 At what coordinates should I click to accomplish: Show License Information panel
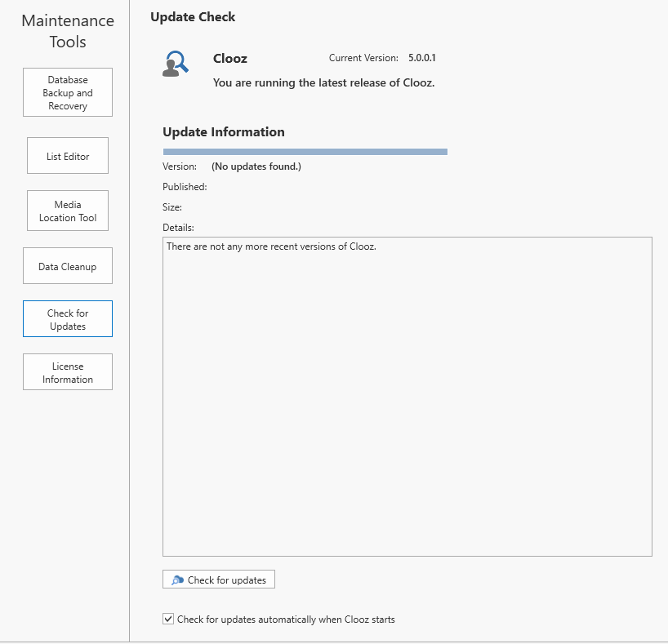pos(68,372)
